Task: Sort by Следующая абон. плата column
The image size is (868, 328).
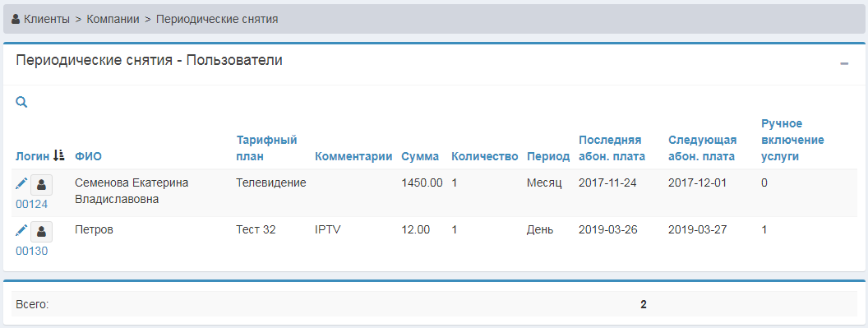Action: click(703, 148)
